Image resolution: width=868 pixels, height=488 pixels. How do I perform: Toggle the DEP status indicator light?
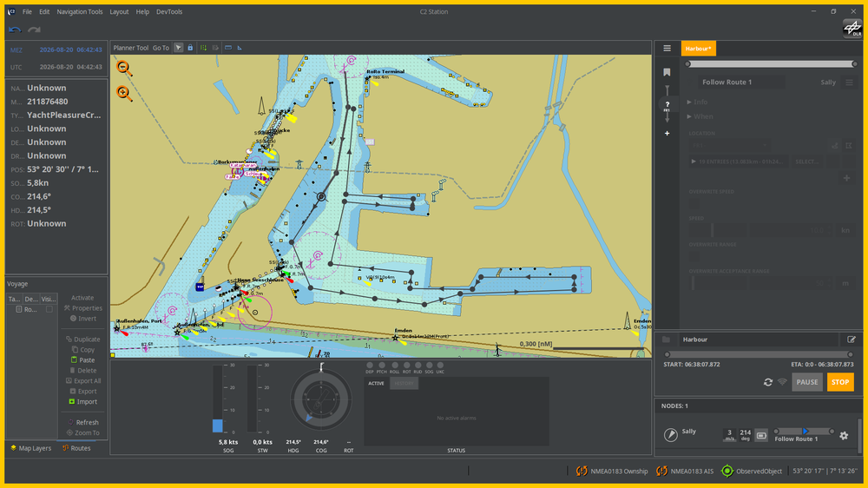[x=370, y=366]
